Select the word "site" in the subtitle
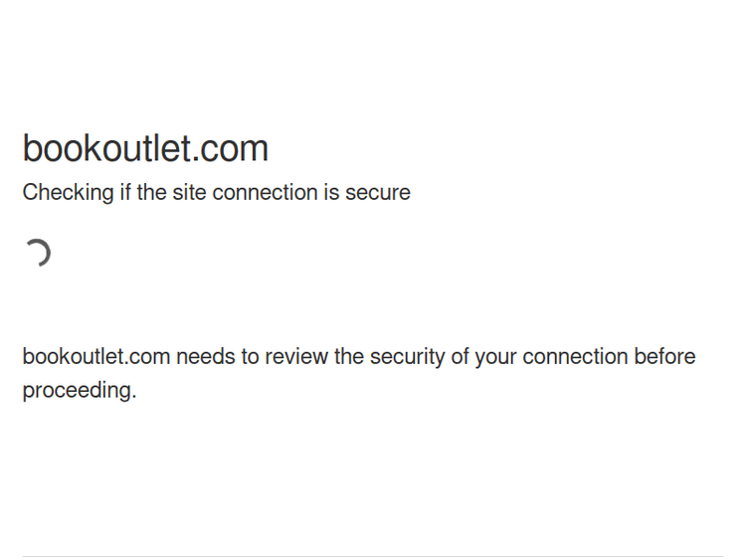746x560 pixels. point(189,193)
